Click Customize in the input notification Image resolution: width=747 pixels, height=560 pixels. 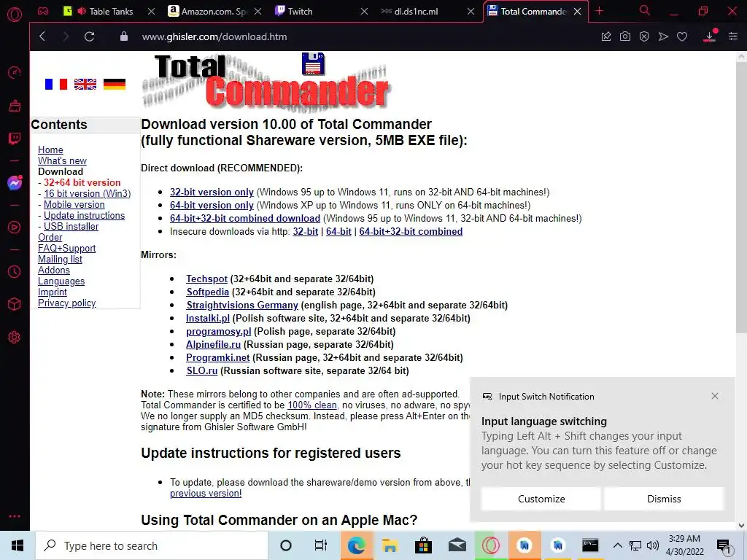coord(541,499)
